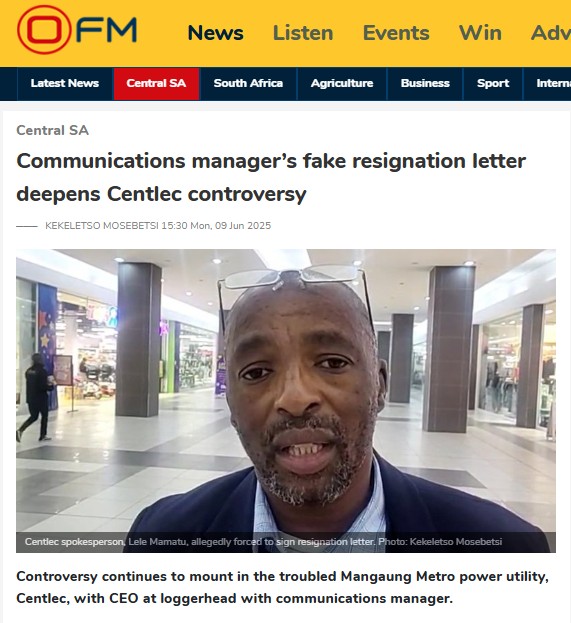Click the author name Kekeletso Mosebetsi

coord(102,226)
